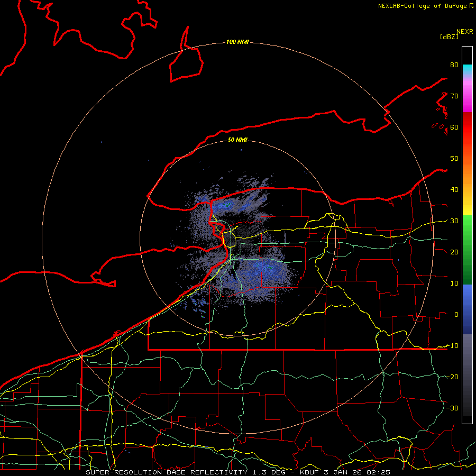
Task: Click the 02:25 timestamp
Action: 378,472
